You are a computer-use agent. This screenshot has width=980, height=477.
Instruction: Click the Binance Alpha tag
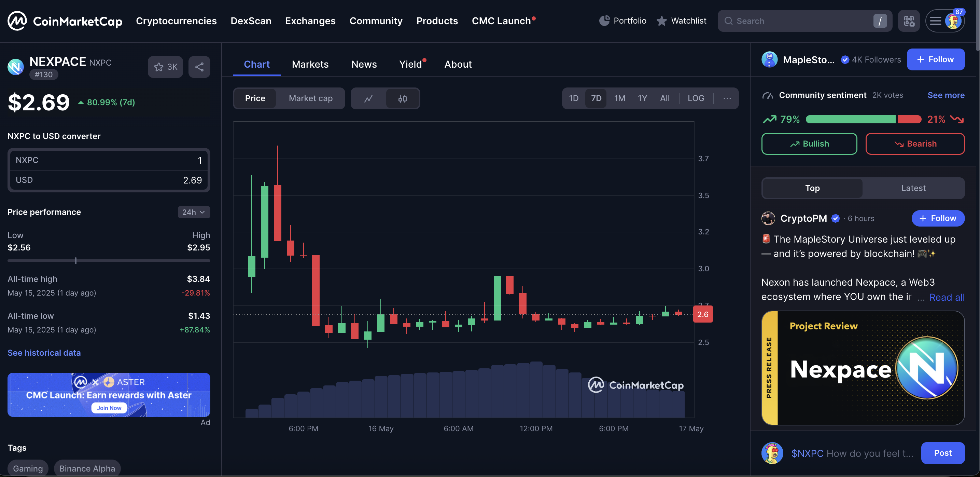[87, 468]
